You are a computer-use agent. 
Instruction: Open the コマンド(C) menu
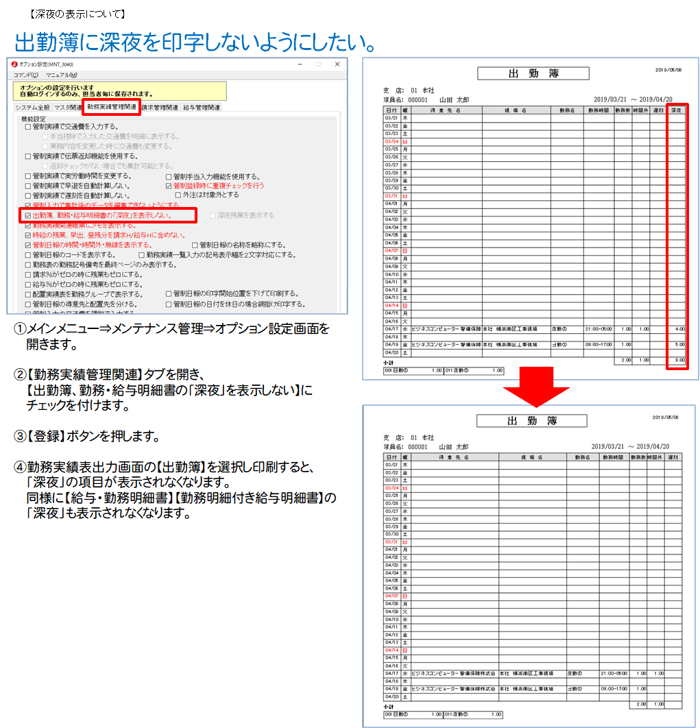[26, 75]
